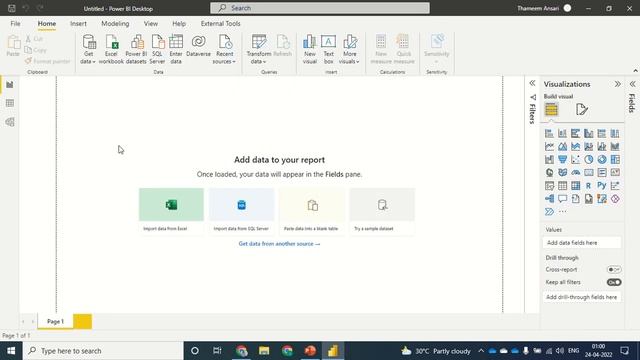Click Import data from SQL Server card
This screenshot has width=640, height=360.
click(x=241, y=211)
